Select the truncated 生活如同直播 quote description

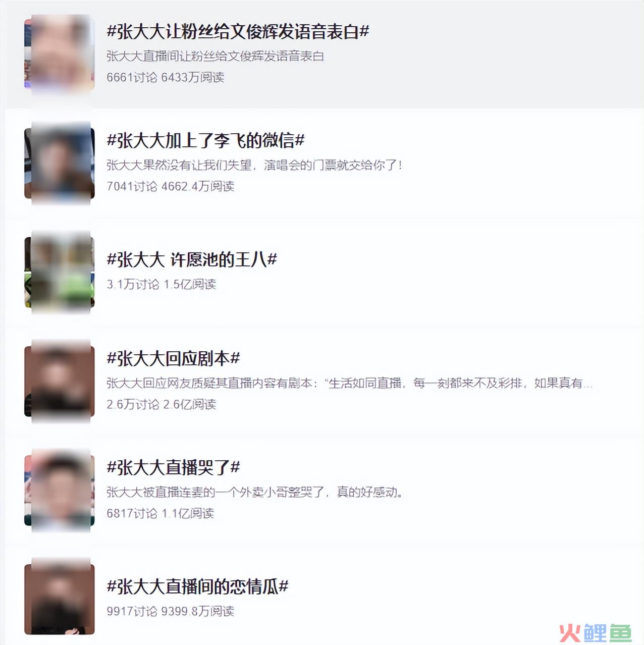[350, 383]
